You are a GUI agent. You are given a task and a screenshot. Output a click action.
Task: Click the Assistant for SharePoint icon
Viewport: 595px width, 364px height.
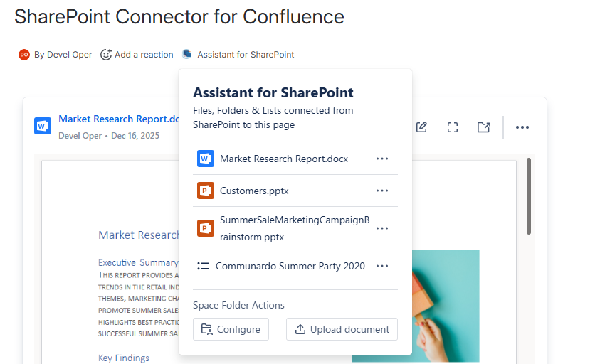pos(187,54)
